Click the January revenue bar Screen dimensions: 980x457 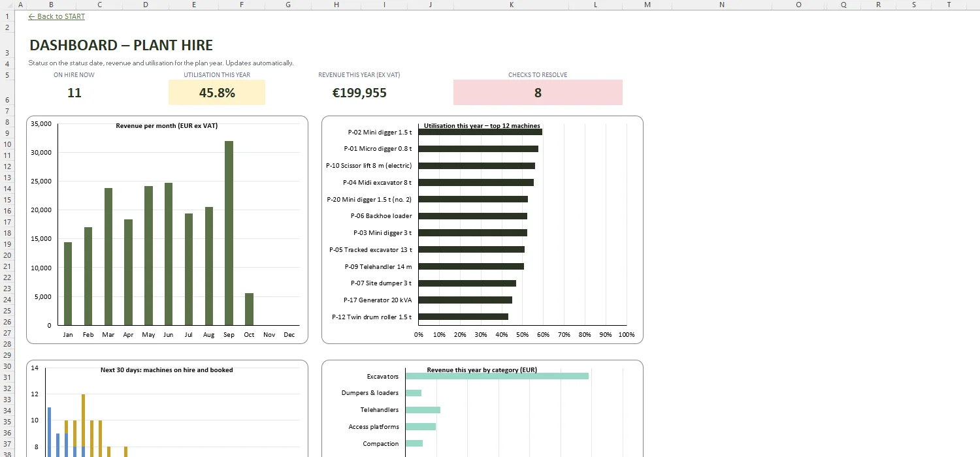point(68,284)
